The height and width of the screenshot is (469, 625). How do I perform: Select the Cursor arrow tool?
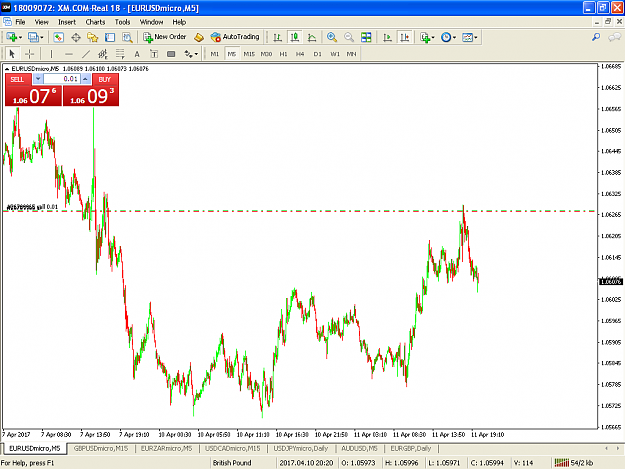12,53
